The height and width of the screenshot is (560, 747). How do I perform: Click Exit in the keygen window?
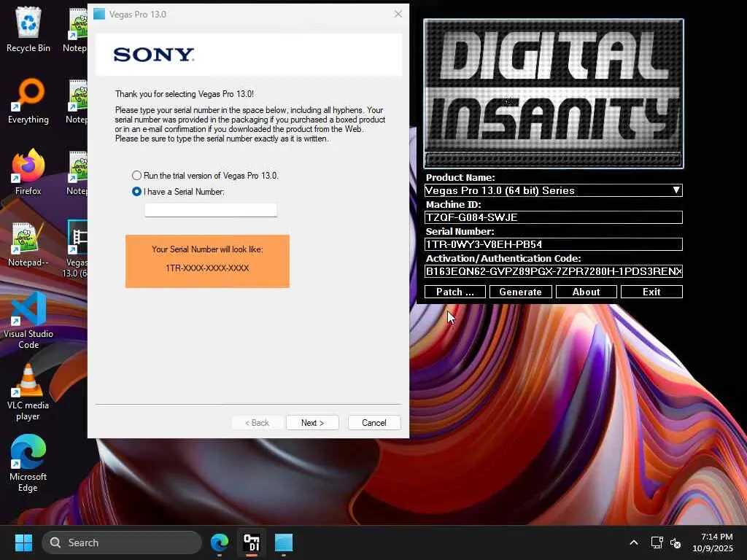(x=651, y=292)
